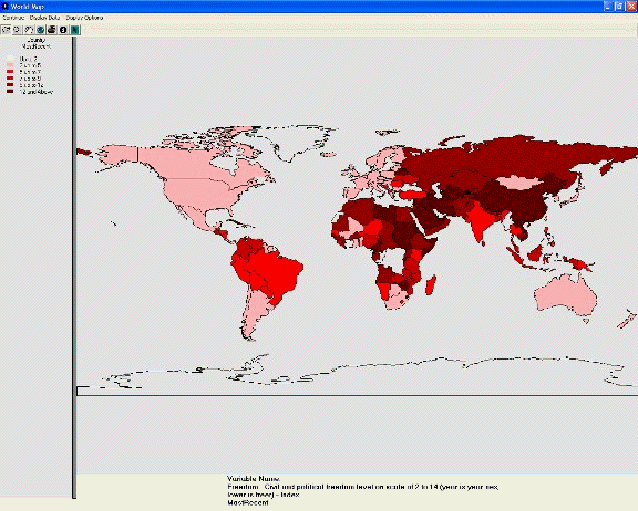The image size is (638, 511).
Task: Click the leftmost toolbar icon
Action: 6,30
